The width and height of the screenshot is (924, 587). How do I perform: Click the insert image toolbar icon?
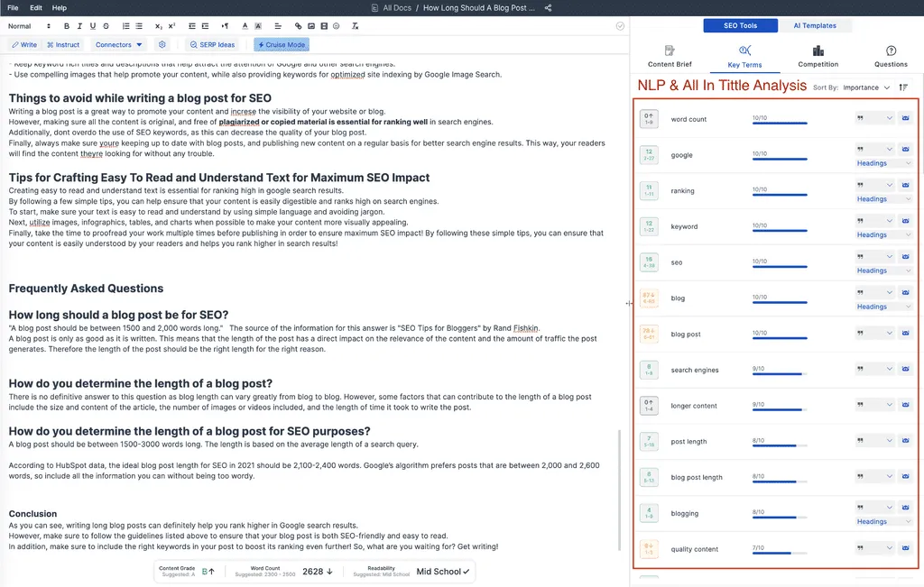pyautogui.click(x=311, y=26)
